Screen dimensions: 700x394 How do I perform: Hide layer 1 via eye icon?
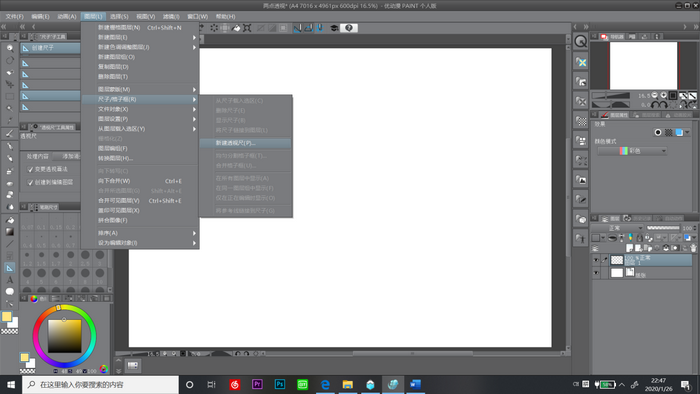pos(596,260)
